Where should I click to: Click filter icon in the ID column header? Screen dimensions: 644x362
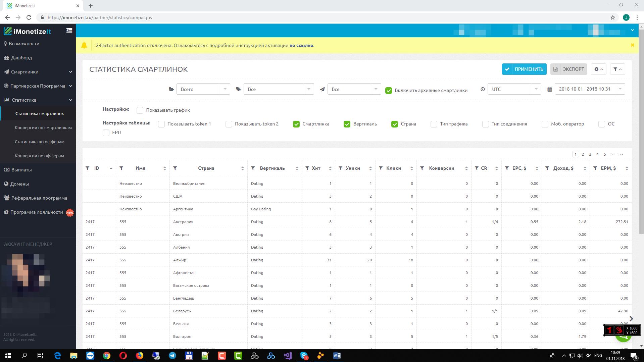click(88, 168)
